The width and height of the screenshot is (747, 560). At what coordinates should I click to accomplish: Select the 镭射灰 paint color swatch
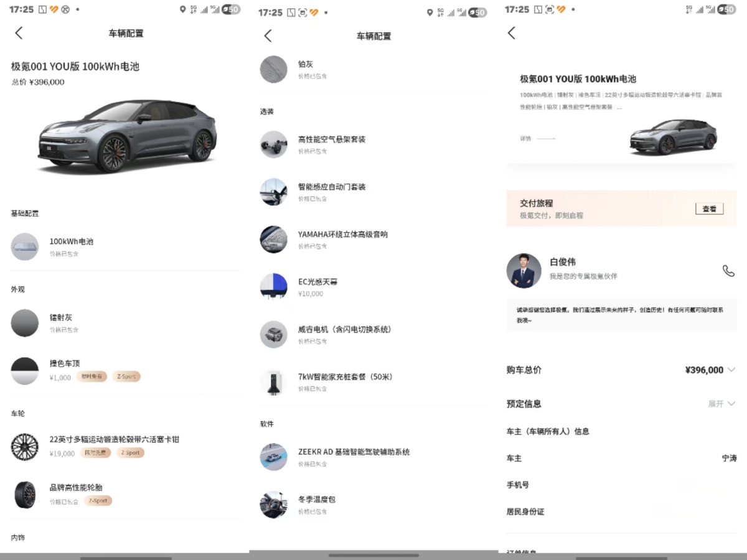[x=25, y=322]
